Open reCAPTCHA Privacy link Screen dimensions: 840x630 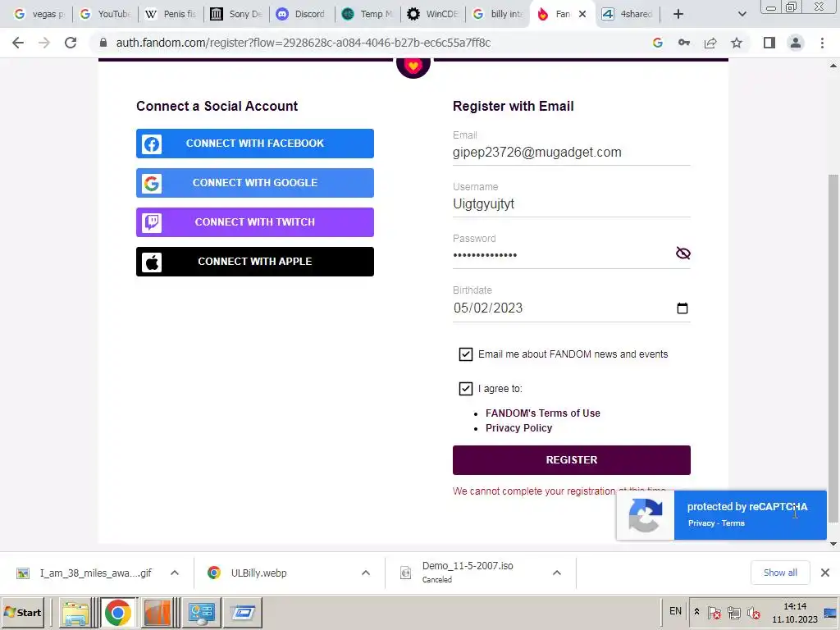701,523
